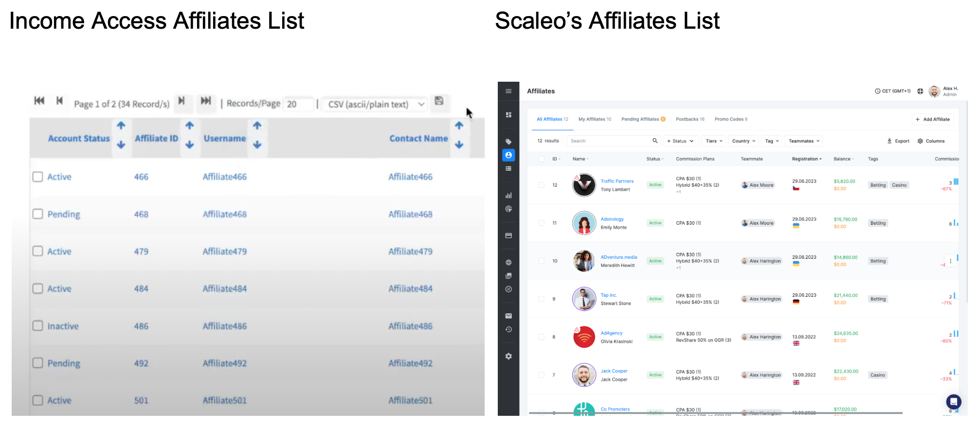The width and height of the screenshot is (980, 427).
Task: Open Tap inc. affiliate link
Action: point(609,295)
